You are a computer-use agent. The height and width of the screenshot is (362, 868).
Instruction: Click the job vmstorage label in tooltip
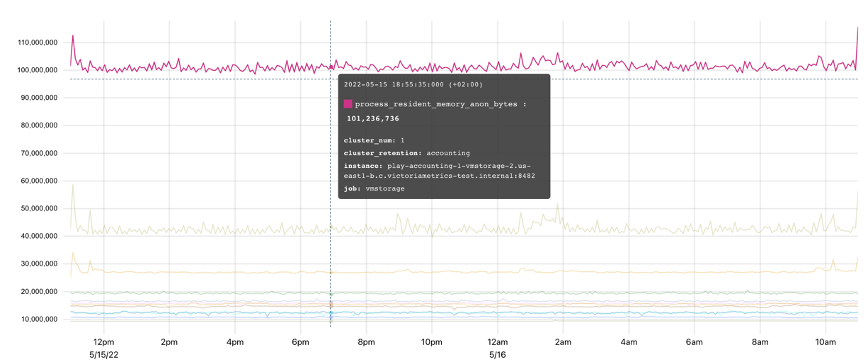coord(374,188)
